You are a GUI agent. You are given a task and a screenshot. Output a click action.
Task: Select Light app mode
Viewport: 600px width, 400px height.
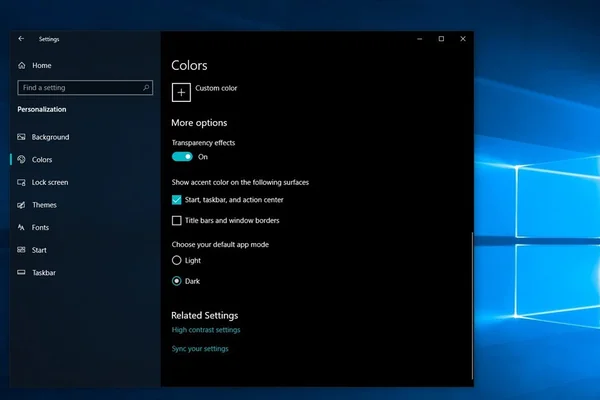[176, 260]
